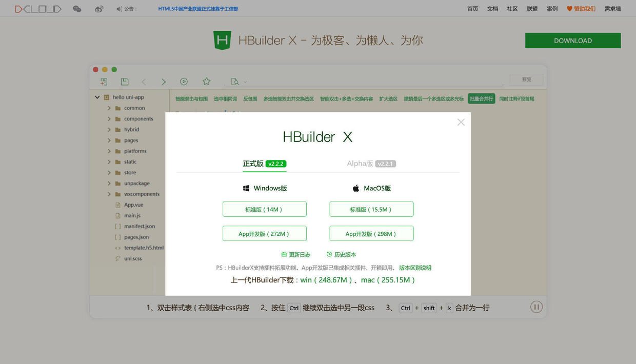This screenshot has height=364, width=636.
Task: Open 文档 in the top navigation
Action: [492, 9]
